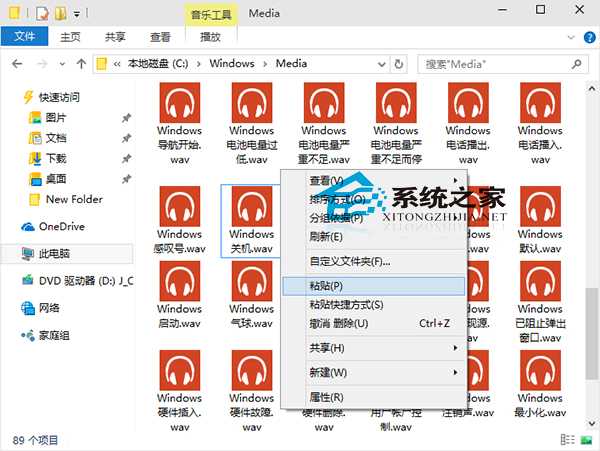Viewport: 600px width, 451px height.
Task: Open the 文件 ribbon tab
Action: [24, 36]
